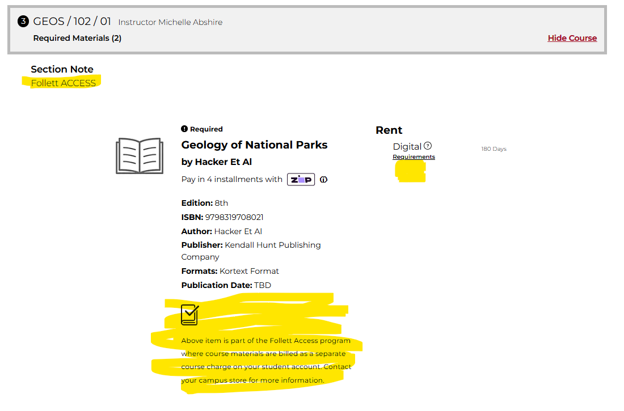This screenshot has height=411, width=624.
Task: Click the Publication Date TBD line
Action: pyautogui.click(x=226, y=285)
